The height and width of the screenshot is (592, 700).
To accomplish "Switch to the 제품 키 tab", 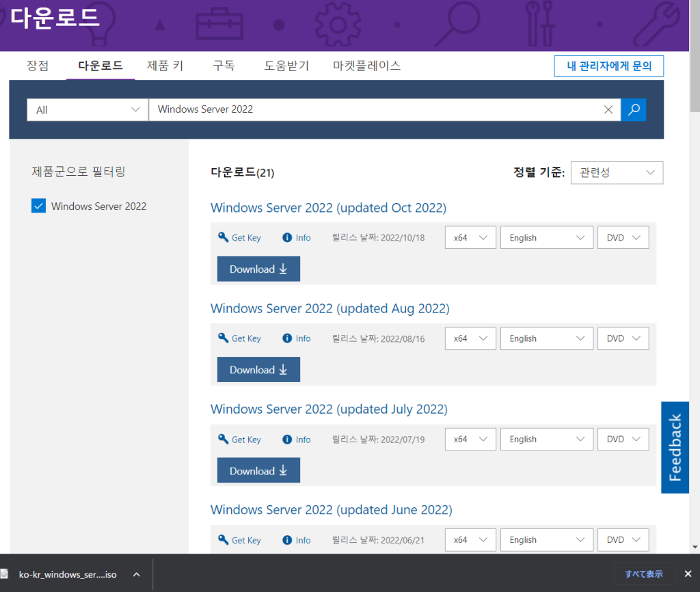I will [x=165, y=66].
